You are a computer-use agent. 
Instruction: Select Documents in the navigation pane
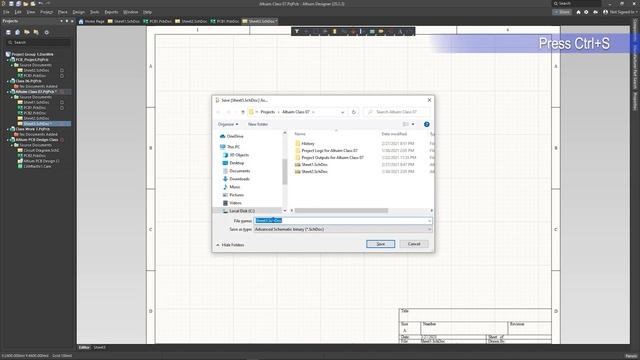click(x=236, y=171)
